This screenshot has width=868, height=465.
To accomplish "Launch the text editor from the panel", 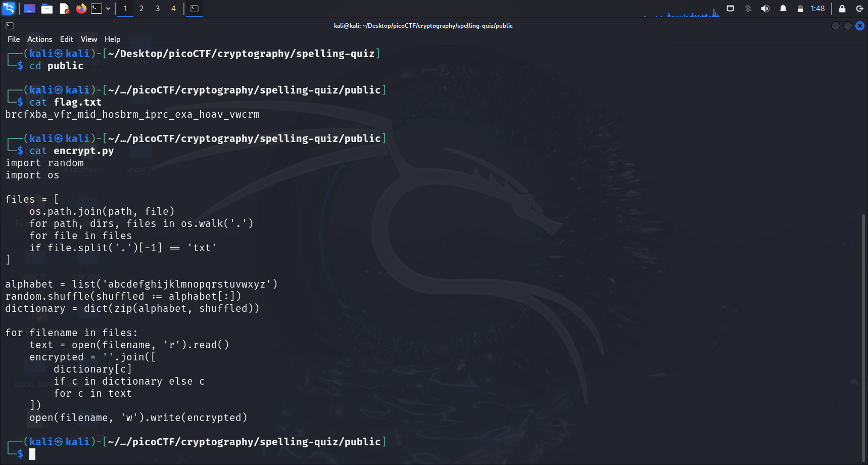I will pyautogui.click(x=64, y=9).
